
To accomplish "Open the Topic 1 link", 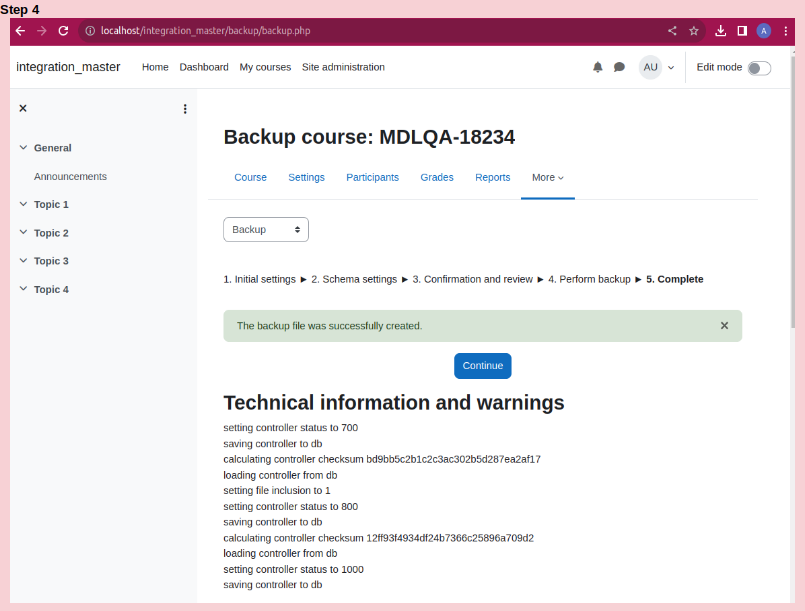I will point(51,204).
